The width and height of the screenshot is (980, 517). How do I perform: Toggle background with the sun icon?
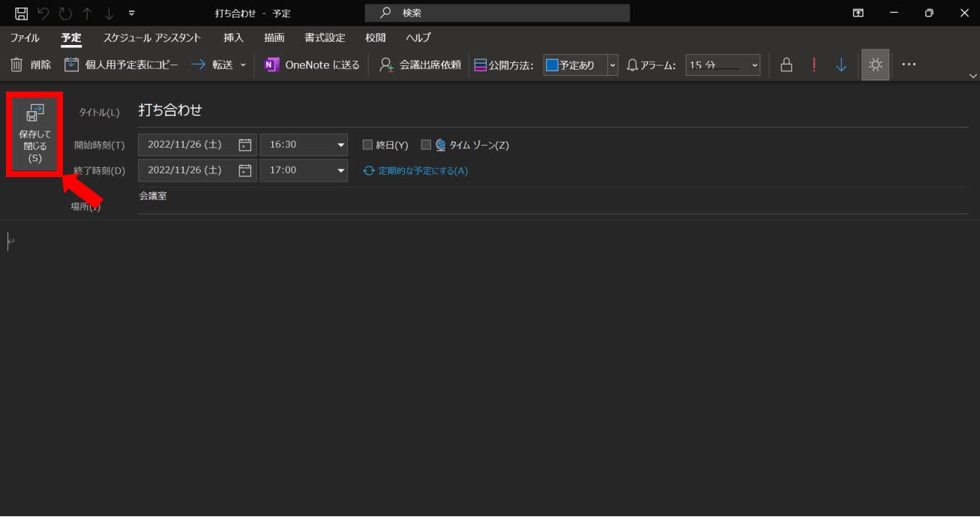point(875,65)
